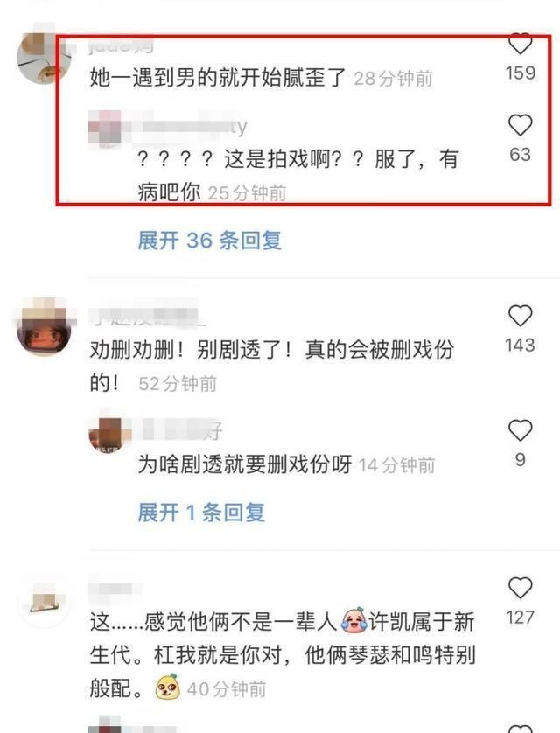Expand 展开 1 条回复 reply
The height and width of the screenshot is (733, 560).
click(x=201, y=513)
